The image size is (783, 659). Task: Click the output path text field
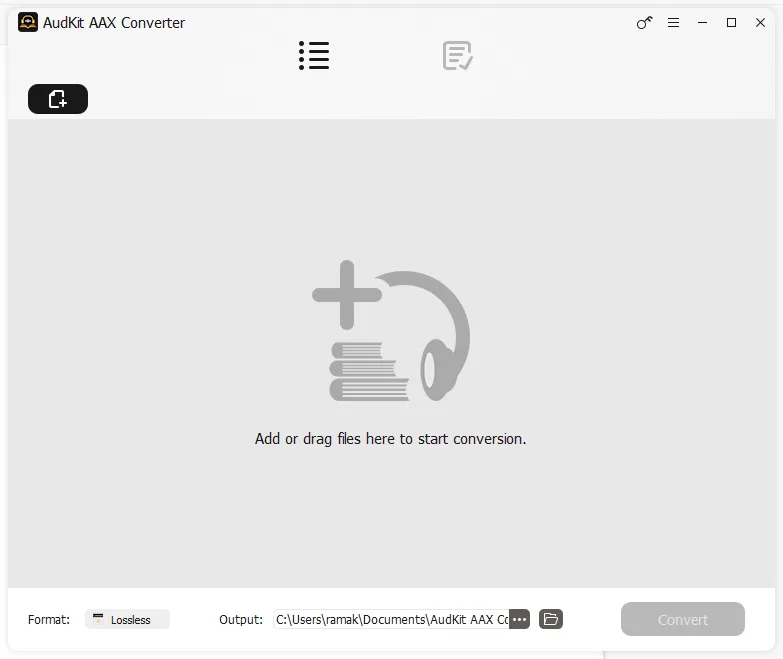391,619
